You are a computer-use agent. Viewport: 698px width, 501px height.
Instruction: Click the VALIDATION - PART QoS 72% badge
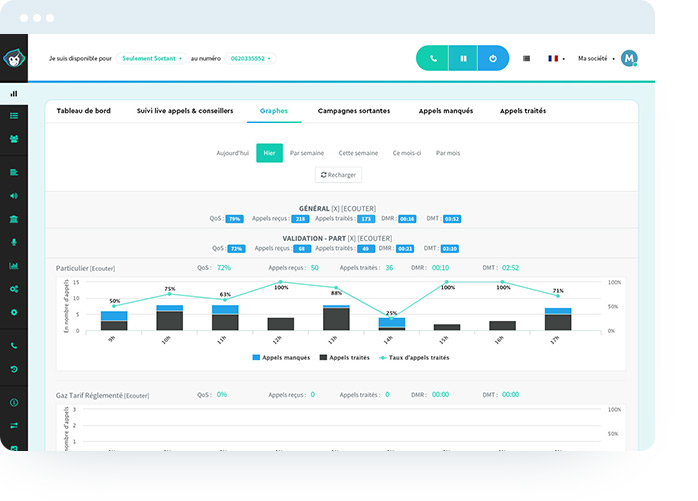(236, 249)
